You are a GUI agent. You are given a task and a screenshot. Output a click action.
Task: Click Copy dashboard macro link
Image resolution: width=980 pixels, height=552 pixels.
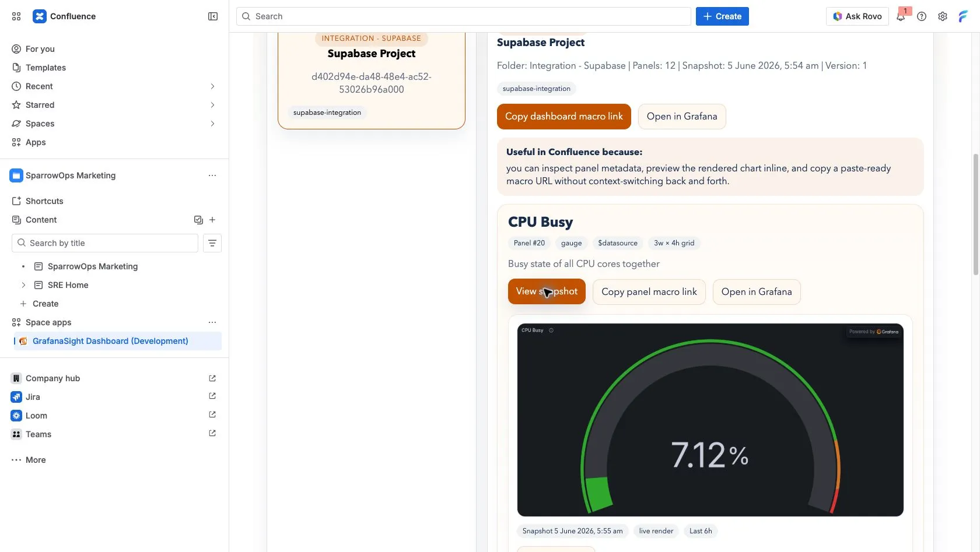pos(564,117)
